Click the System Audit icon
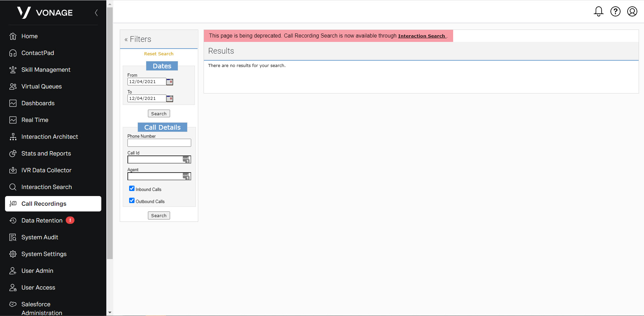Screen dimensions: 644x316 (13, 237)
